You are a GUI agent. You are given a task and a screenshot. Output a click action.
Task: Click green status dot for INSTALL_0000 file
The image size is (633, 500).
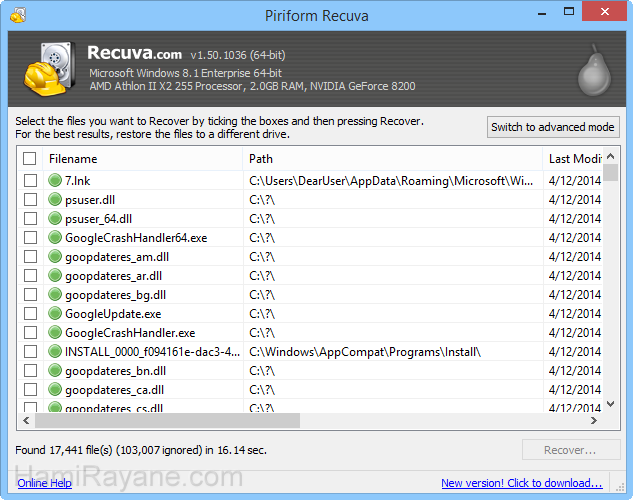54,351
